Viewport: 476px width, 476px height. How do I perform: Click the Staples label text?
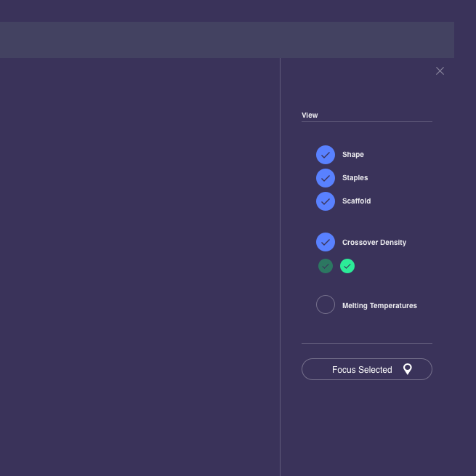355,178
